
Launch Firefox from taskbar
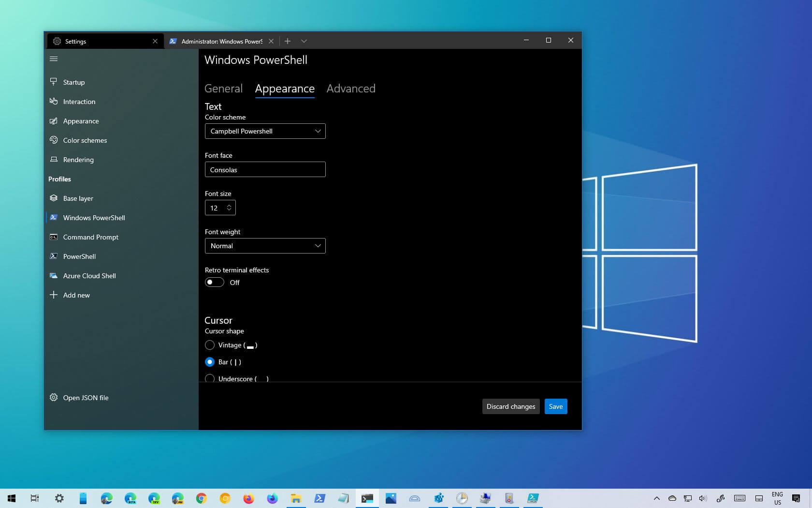point(248,498)
